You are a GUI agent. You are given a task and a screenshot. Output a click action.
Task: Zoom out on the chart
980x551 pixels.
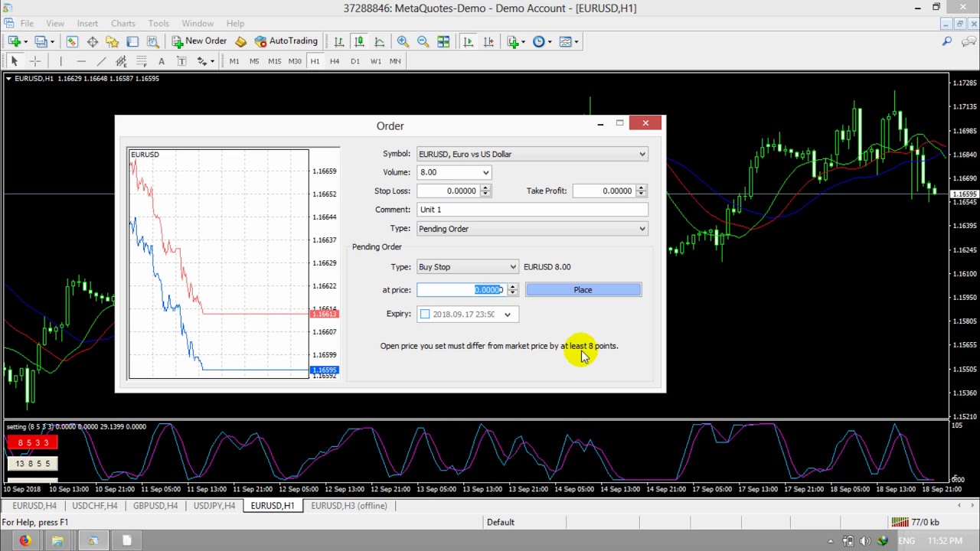click(423, 41)
